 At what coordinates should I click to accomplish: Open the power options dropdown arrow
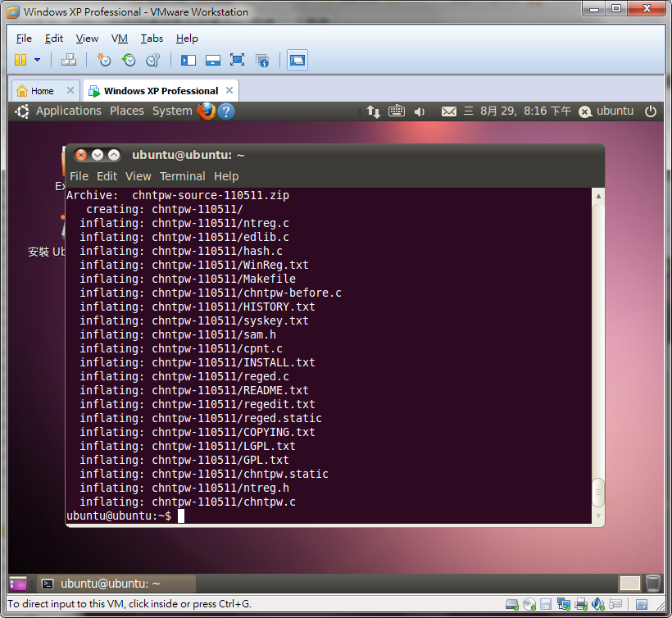(37, 60)
